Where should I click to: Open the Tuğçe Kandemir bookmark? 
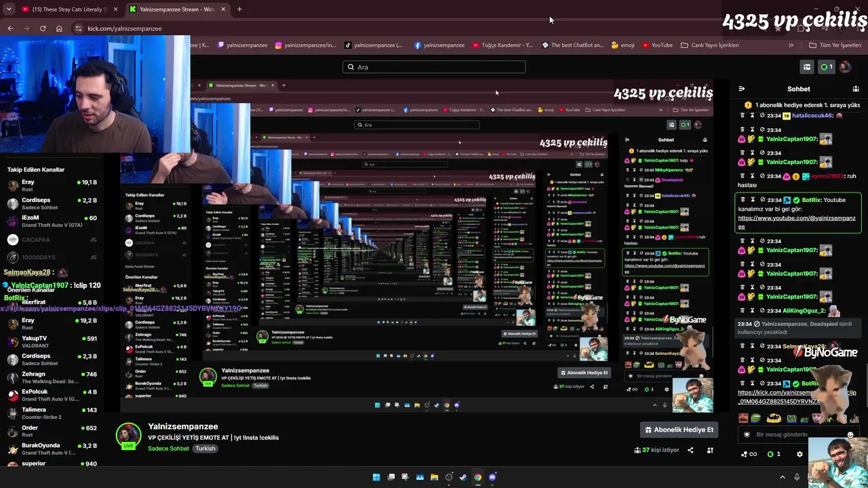[502, 45]
